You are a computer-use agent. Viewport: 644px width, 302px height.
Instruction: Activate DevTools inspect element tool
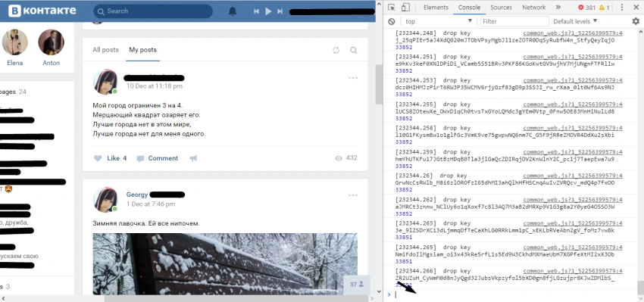tap(392, 8)
